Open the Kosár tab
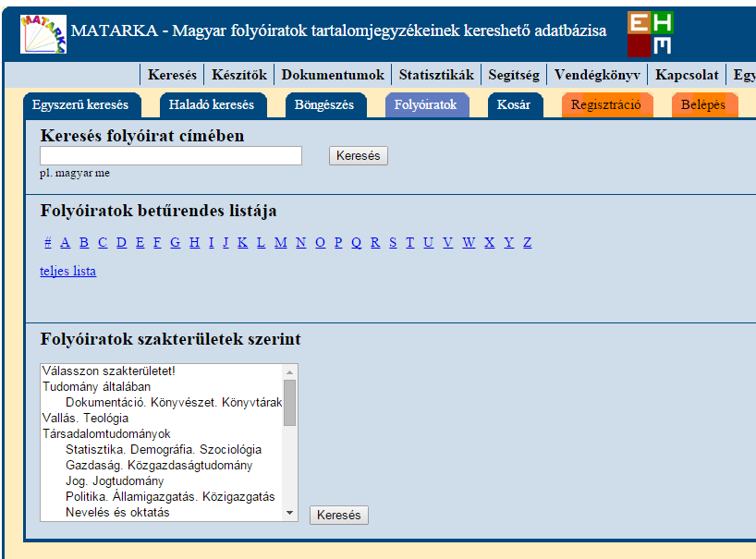The width and height of the screenshot is (756, 559). 514,104
